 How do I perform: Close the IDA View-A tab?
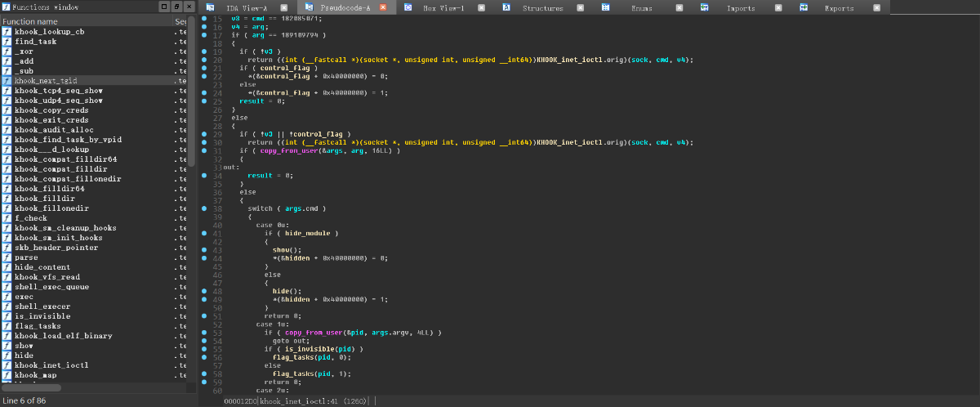tap(286, 7)
